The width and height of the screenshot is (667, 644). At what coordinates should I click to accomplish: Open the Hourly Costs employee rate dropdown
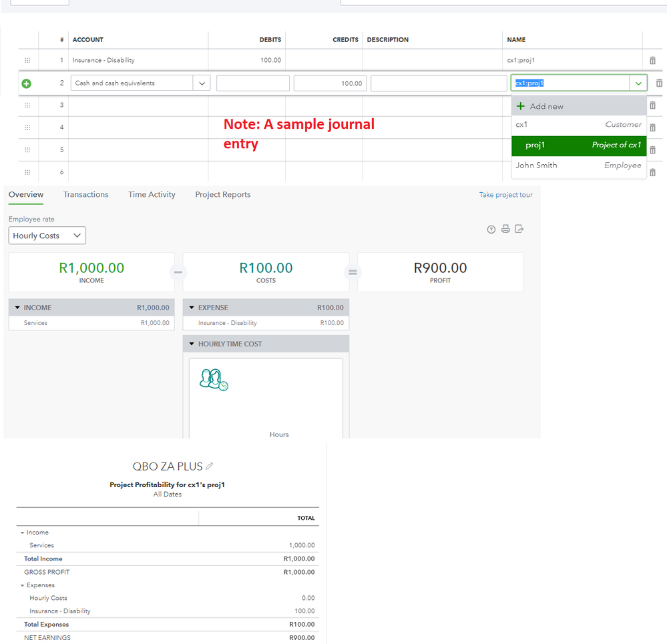47,236
